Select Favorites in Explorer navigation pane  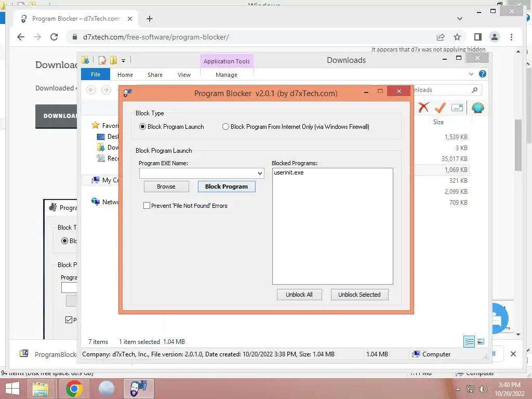(x=105, y=126)
